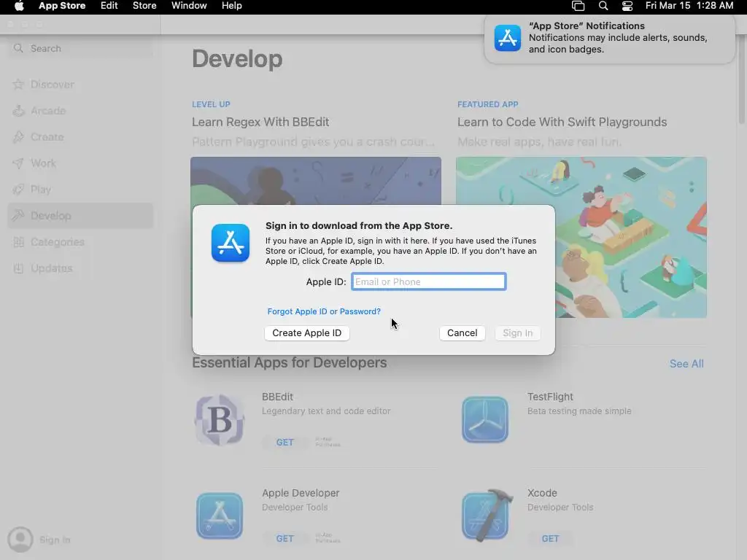Click the date and time in menu bar
The height and width of the screenshot is (560, 747).
coord(689,6)
